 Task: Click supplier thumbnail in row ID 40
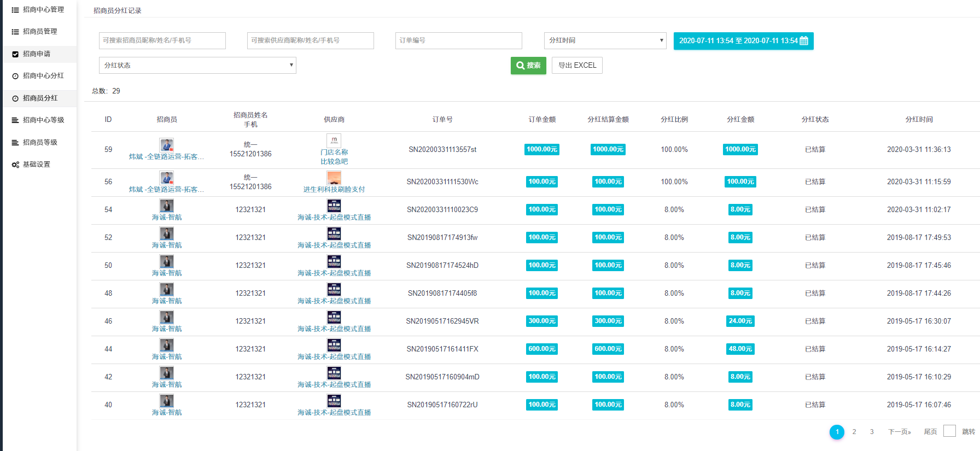(334, 401)
